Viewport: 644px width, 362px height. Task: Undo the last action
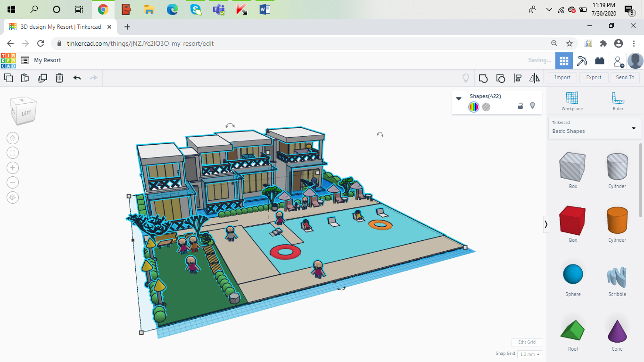pos(77,78)
